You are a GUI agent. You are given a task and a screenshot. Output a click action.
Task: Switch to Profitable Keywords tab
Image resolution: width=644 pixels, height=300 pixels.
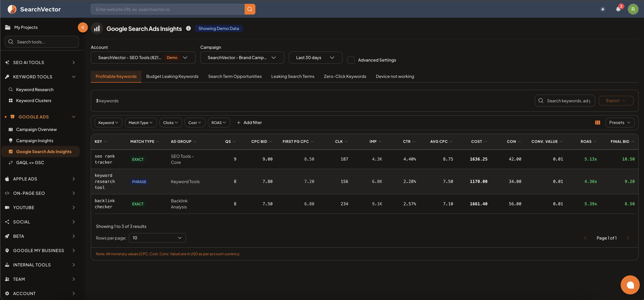point(116,76)
